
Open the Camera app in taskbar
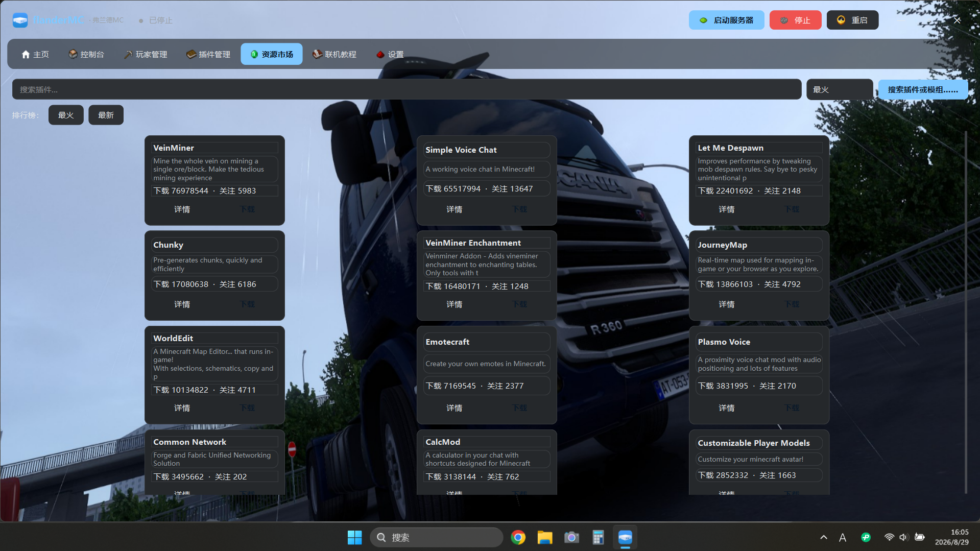(571, 537)
